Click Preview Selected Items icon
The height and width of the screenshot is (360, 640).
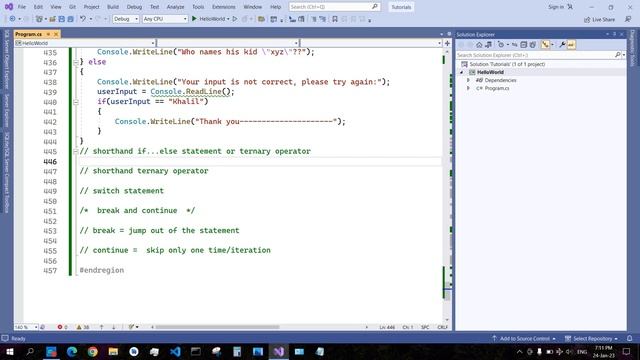[571, 44]
